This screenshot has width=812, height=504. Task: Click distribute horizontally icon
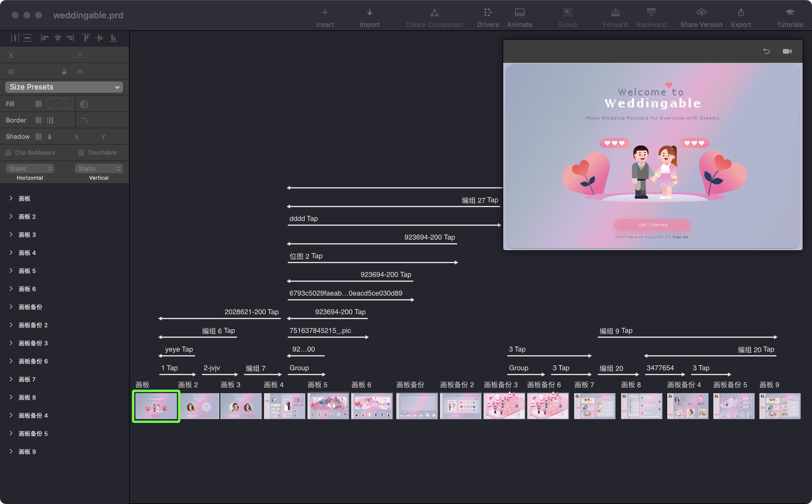click(15, 38)
